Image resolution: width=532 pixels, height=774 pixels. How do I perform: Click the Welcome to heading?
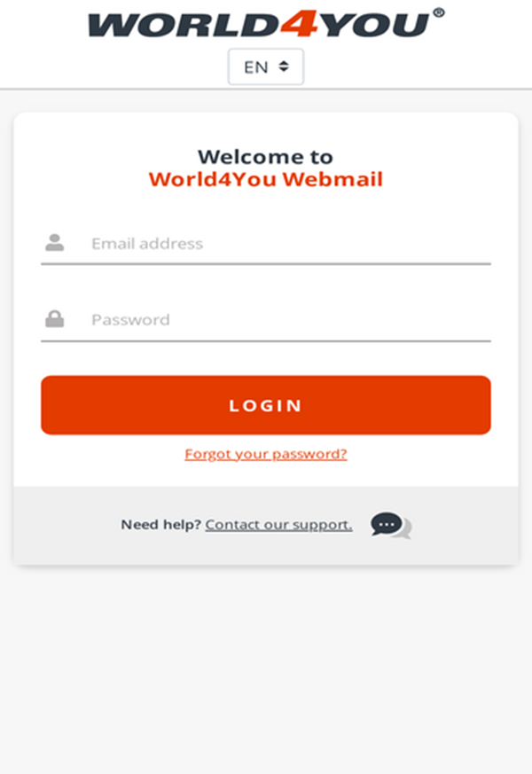coord(265,157)
